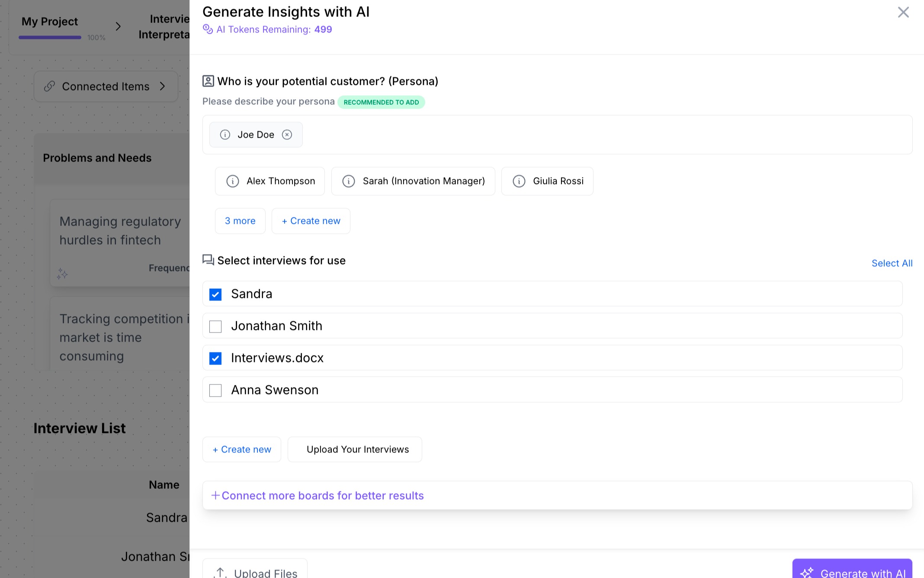
Task: Uncheck the Sandra interview checkbox
Action: (215, 294)
